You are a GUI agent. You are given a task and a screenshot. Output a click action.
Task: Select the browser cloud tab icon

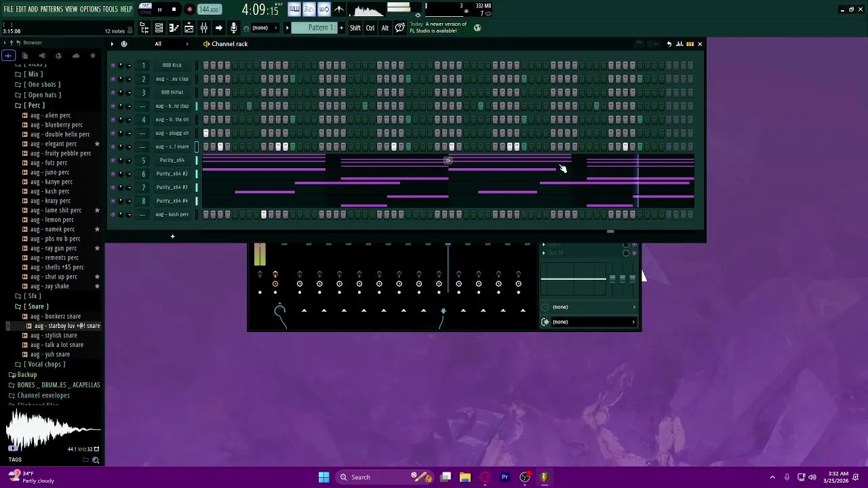pyautogui.click(x=76, y=56)
